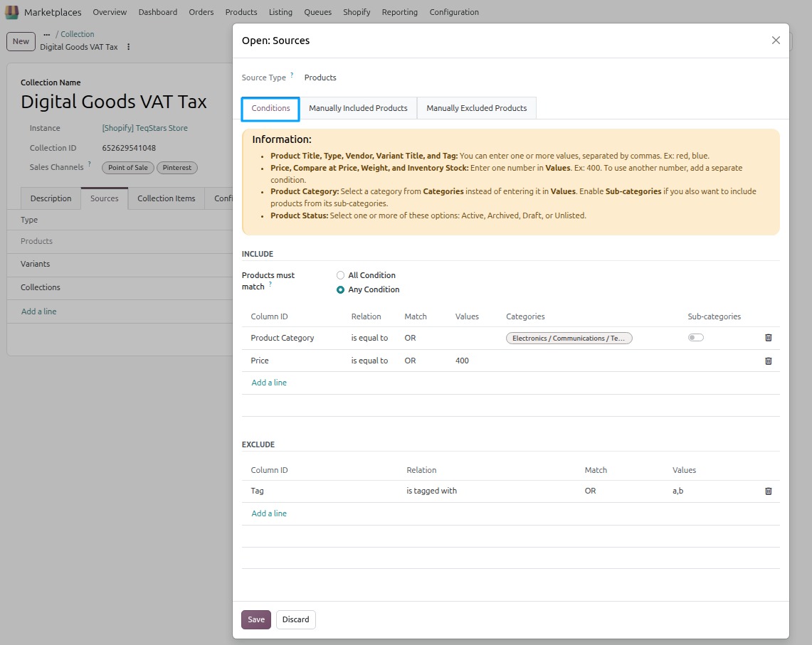Click the Electronics / Communications category tag
The height and width of the screenshot is (645, 812).
(569, 338)
